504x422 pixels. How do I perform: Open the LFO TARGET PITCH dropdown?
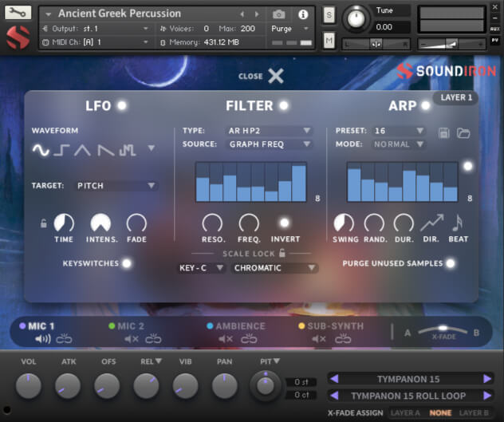point(116,186)
